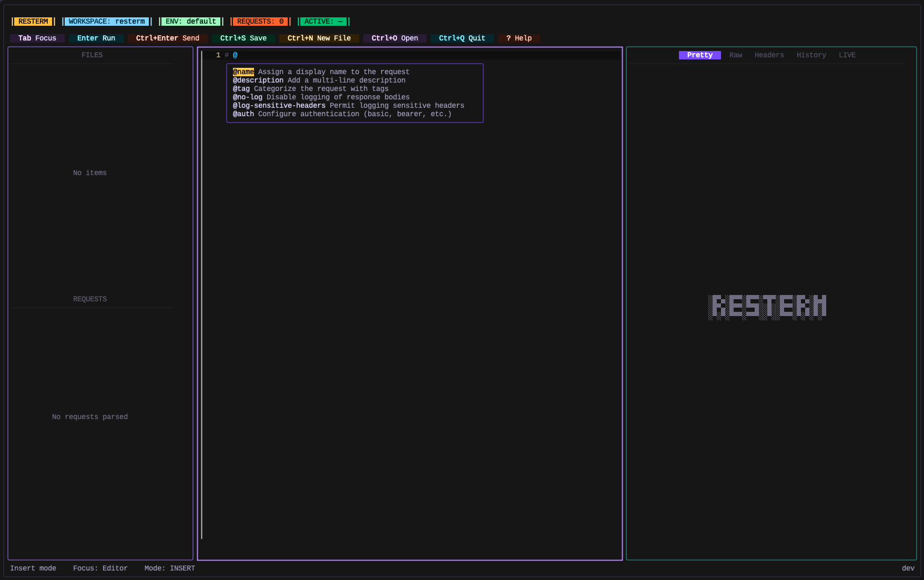Select @name from the directive suggestion popup
This screenshot has height=580, width=924.
pyautogui.click(x=243, y=72)
